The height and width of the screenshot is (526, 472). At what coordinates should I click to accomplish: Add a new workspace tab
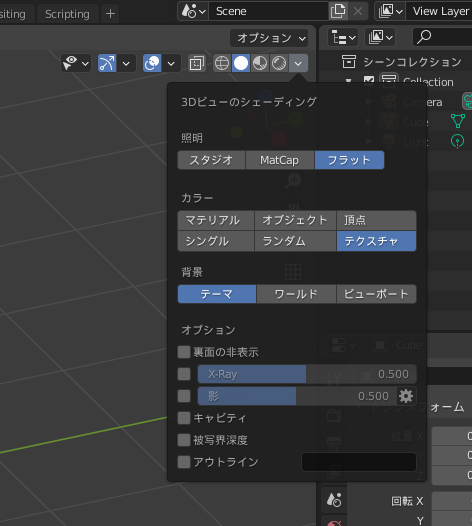click(x=110, y=14)
